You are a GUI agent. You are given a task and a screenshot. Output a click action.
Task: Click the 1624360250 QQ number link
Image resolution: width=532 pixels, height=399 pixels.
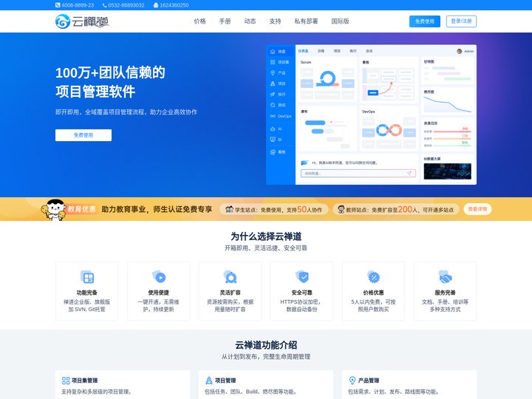tap(174, 5)
